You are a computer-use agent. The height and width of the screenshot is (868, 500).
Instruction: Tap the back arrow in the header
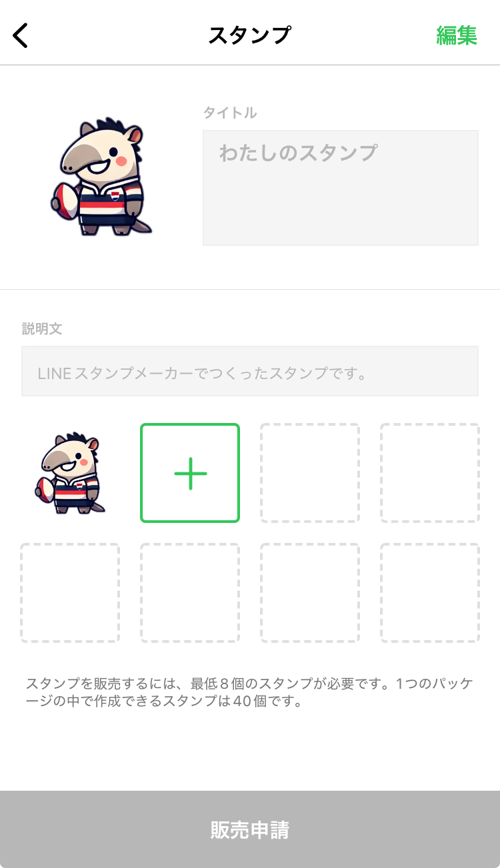[21, 35]
